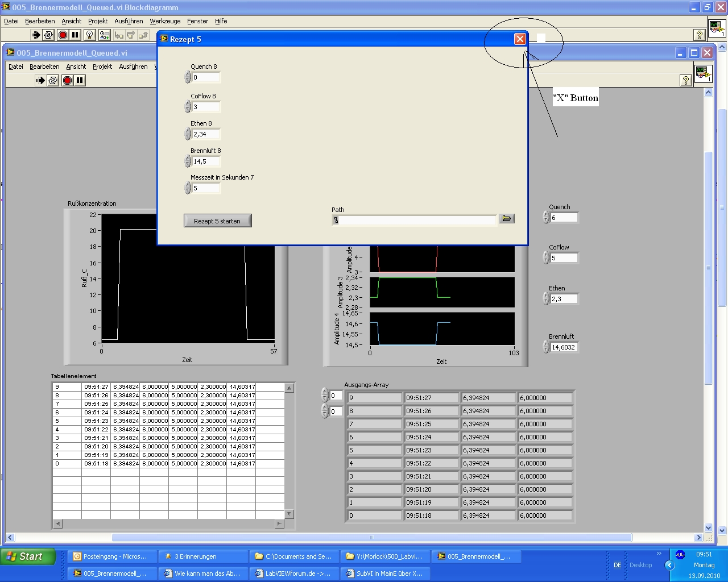Viewport: 728px width, 582px height.
Task: Pause execution in front panel toolbar
Action: coord(80,81)
